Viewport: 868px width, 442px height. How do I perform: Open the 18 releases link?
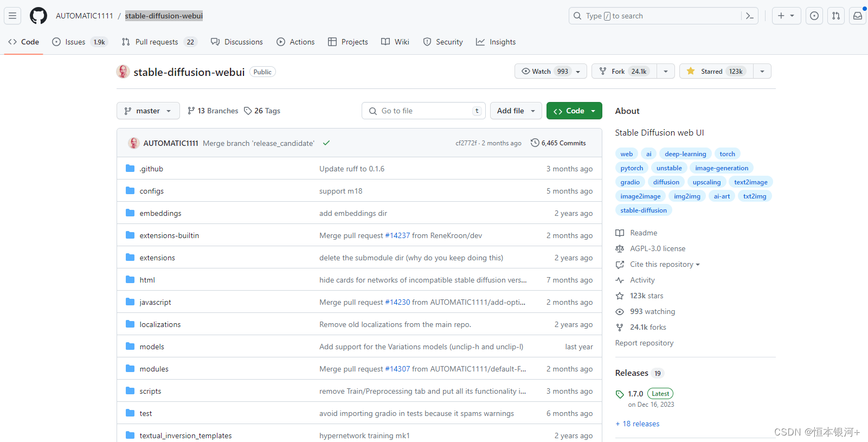(640, 424)
